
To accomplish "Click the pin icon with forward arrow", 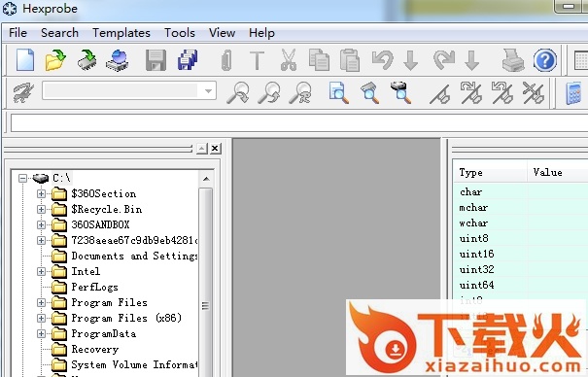I will click(x=471, y=92).
